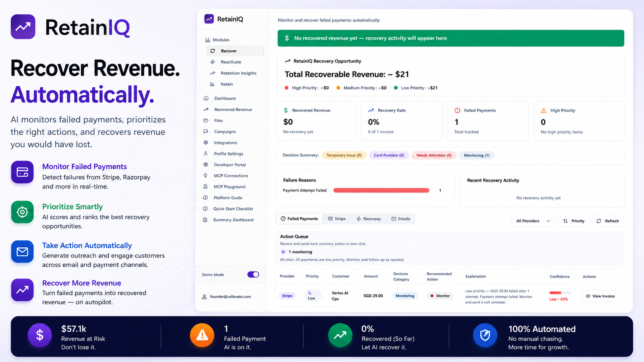Click the Profile Settings person icon
This screenshot has width=644, height=362.
click(x=206, y=153)
